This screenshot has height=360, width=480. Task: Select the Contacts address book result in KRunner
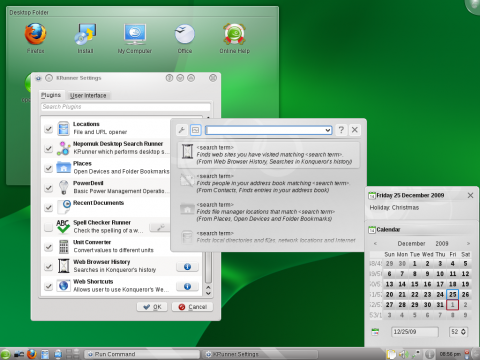pos(269,183)
